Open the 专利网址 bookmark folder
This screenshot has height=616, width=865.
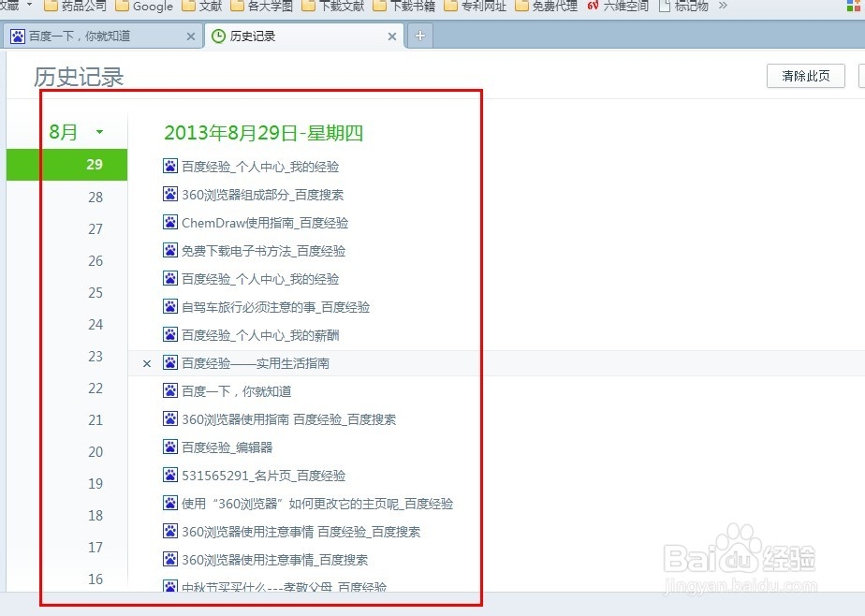pos(476,6)
